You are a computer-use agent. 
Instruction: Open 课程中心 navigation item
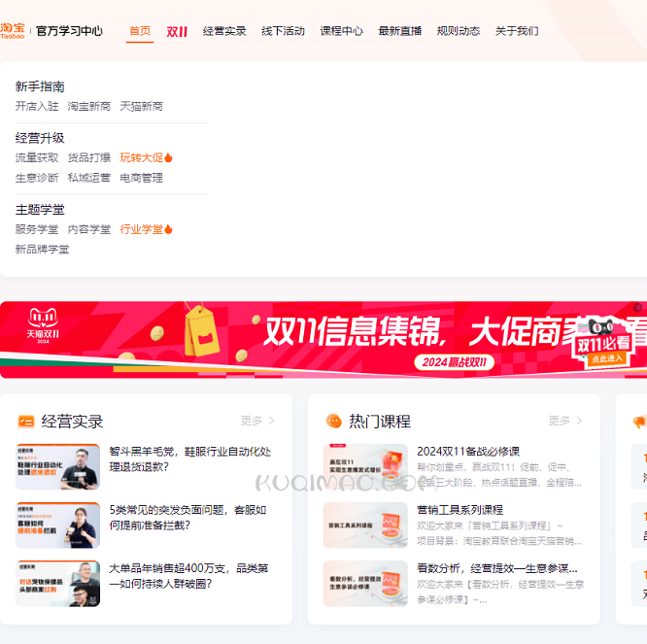click(x=342, y=31)
